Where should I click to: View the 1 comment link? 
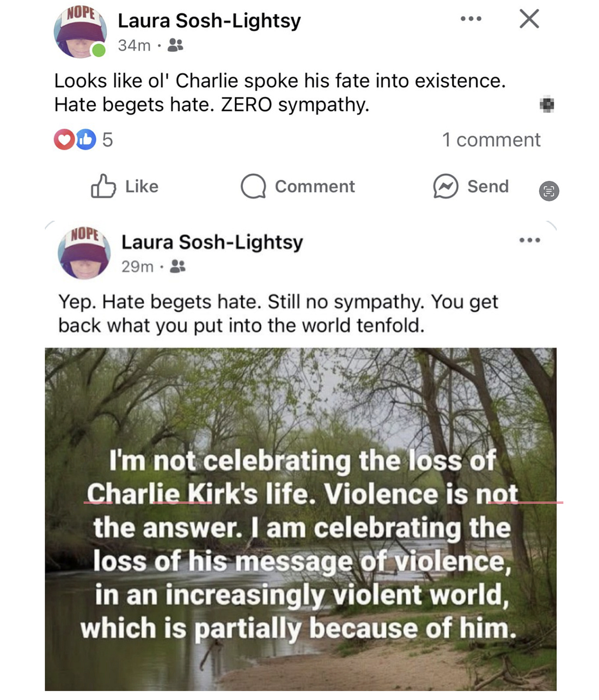(x=491, y=140)
